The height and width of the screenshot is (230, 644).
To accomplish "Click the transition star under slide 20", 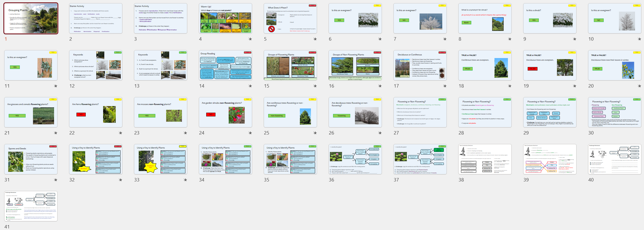I will (639, 86).
